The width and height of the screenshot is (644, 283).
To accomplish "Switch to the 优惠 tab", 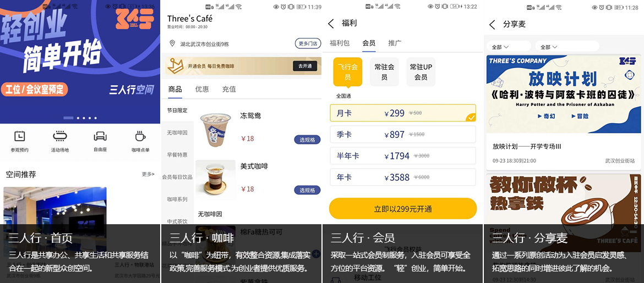I will [x=202, y=89].
